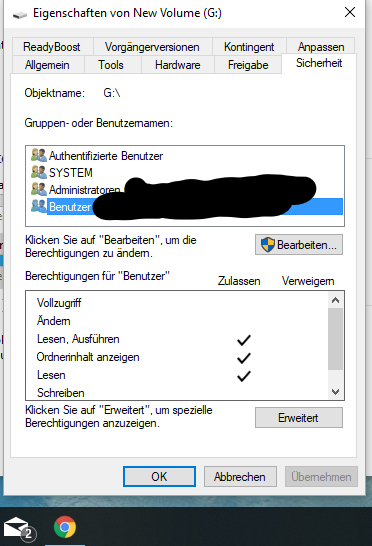Close the Eigenschaften dialog window
Screen dimensions: 372x546
350,13
